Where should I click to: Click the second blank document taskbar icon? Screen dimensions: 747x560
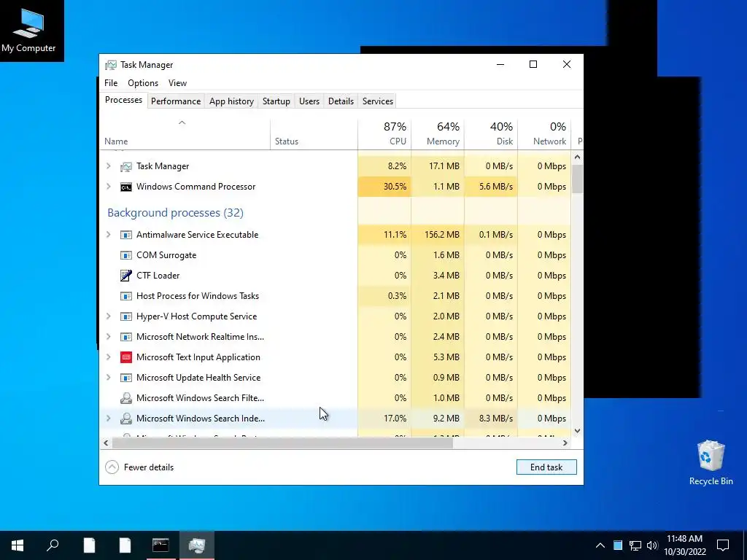coord(125,545)
